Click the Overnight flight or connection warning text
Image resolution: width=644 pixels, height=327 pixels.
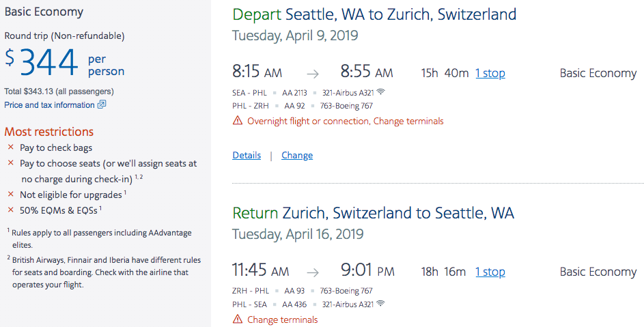(345, 121)
